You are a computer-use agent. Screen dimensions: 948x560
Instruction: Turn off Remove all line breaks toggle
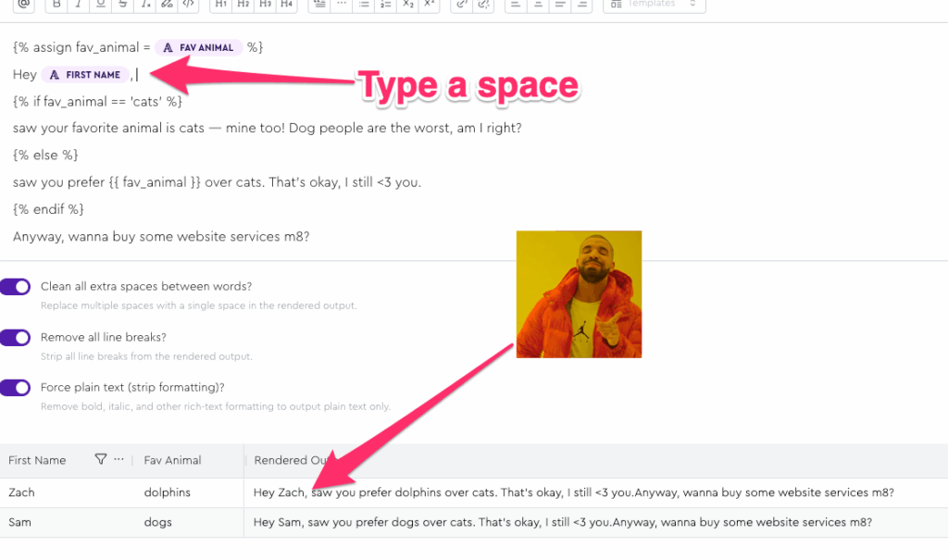pyautogui.click(x=16, y=338)
